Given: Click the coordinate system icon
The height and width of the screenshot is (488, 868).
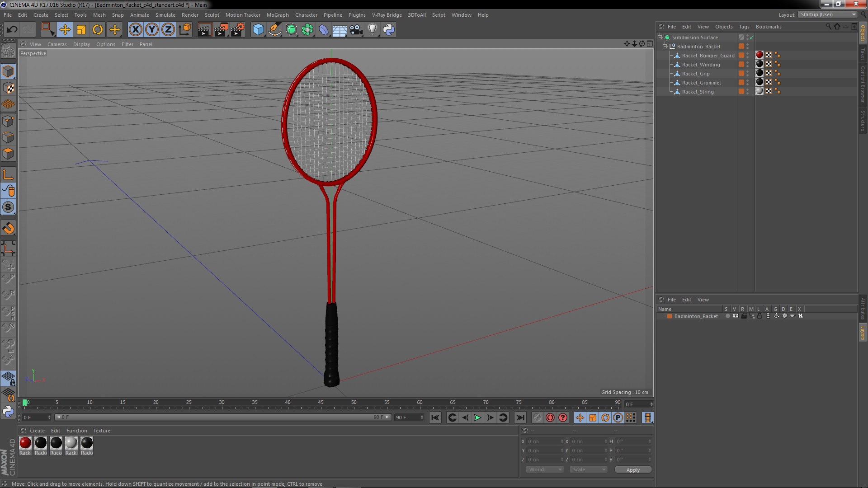Looking at the screenshot, I should [184, 30].
